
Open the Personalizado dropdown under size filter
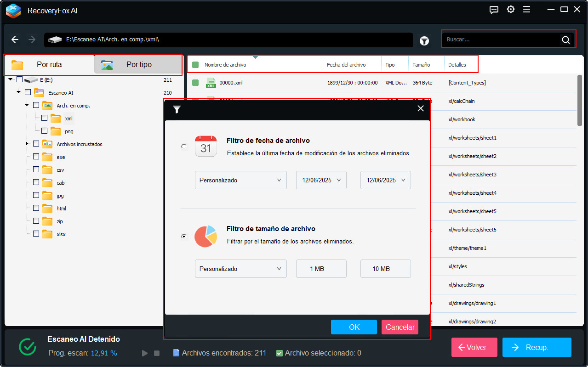240,269
